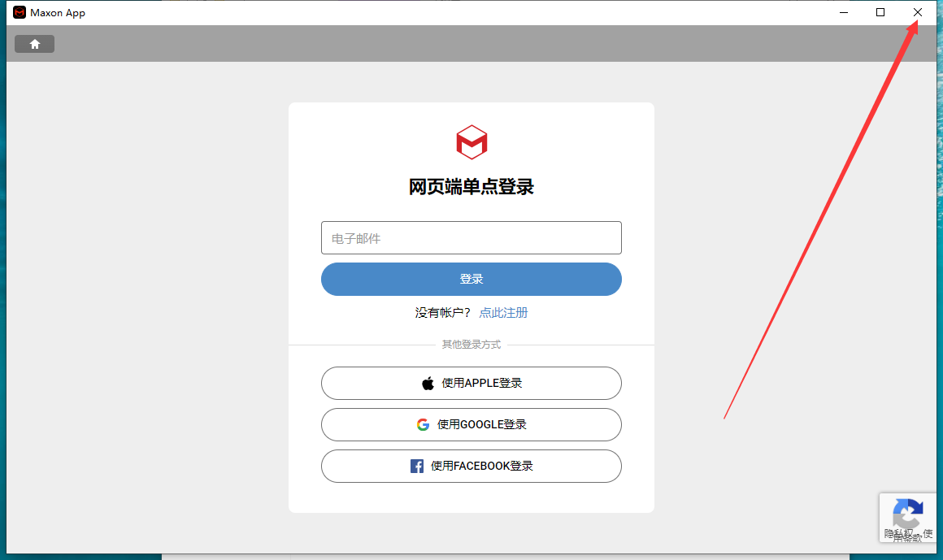Viewport: 943px width, 560px height.
Task: Maximize the Maxon App window
Action: coord(880,13)
